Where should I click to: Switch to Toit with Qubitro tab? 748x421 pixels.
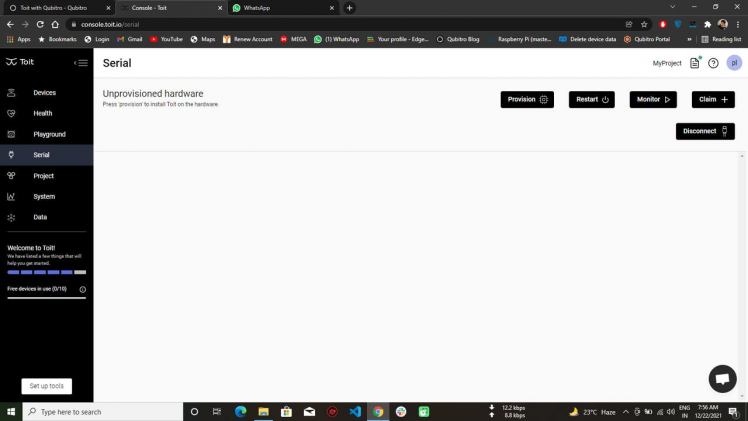tap(54, 8)
